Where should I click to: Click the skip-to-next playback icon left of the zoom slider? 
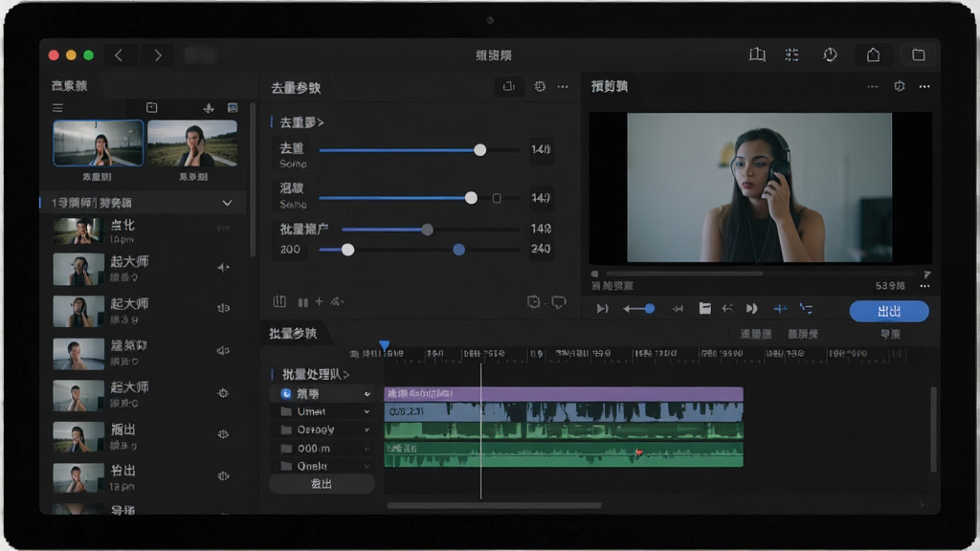coord(602,309)
